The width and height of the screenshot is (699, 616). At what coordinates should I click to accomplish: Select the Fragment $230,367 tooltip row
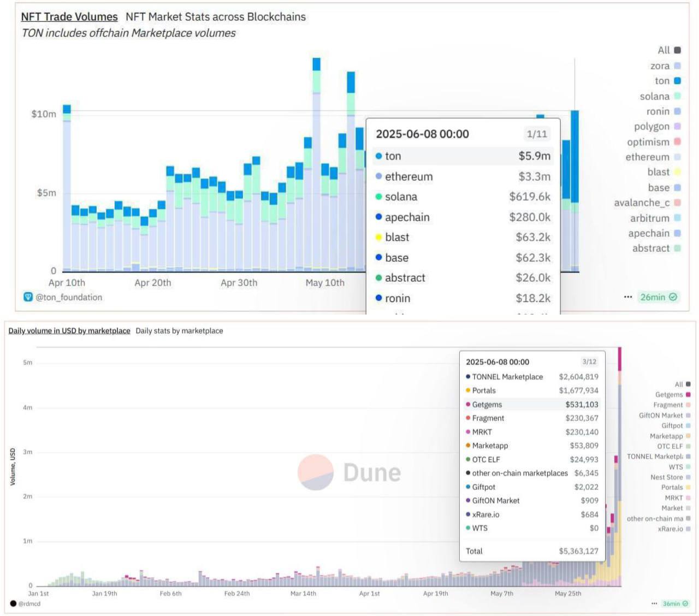pyautogui.click(x=532, y=418)
